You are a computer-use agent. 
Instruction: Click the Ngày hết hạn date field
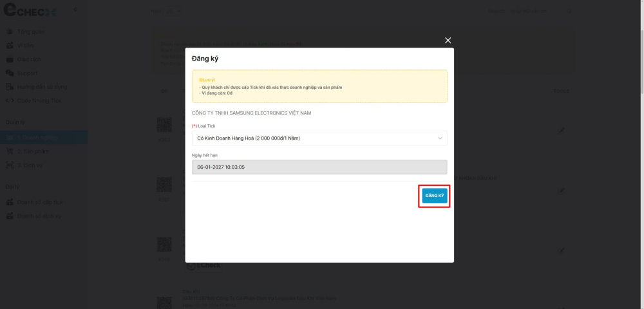[319, 167]
